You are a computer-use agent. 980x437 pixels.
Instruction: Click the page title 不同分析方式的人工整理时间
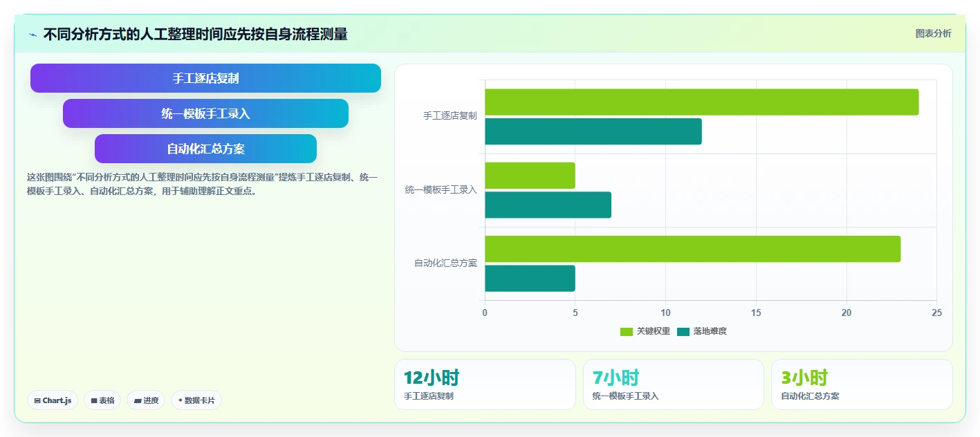tap(195, 34)
